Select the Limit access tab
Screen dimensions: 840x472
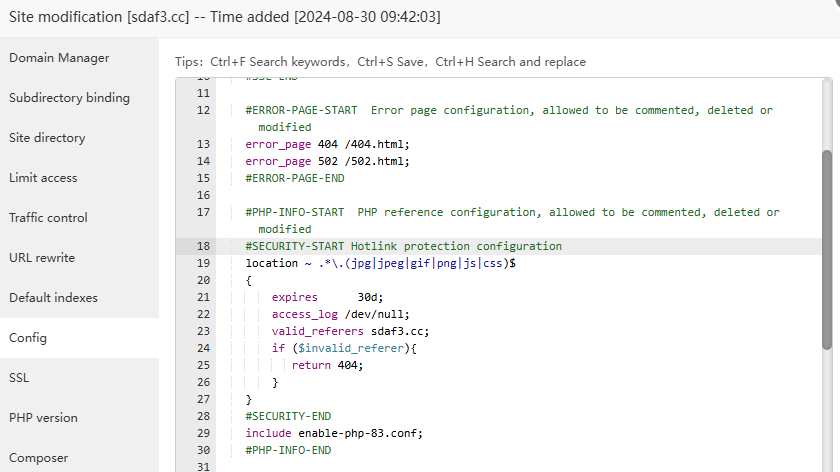(43, 178)
